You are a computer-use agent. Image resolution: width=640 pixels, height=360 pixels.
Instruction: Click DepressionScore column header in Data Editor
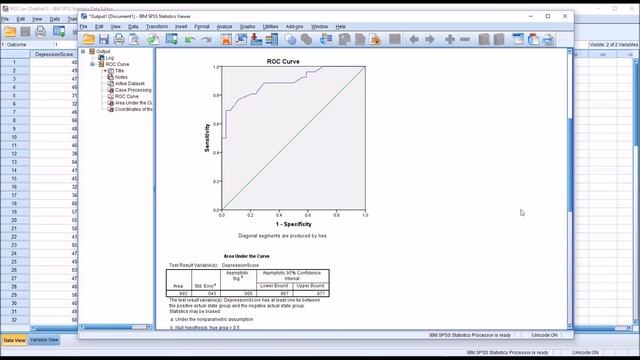53,54
